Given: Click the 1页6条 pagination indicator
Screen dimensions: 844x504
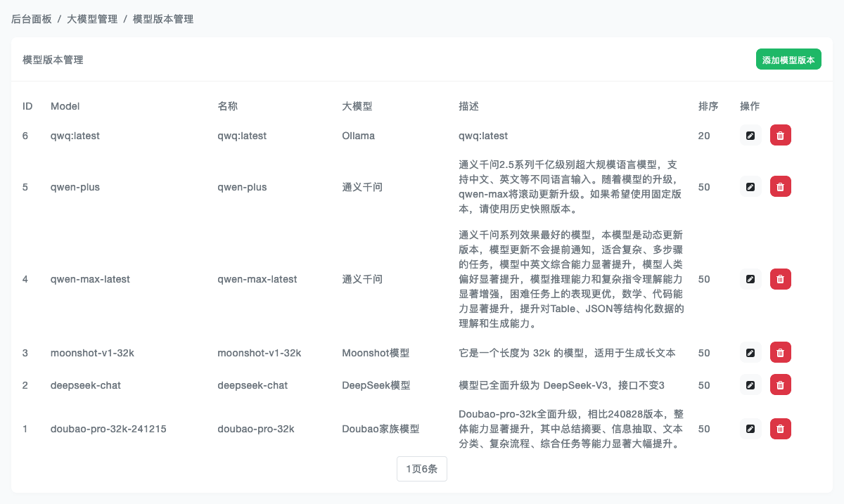Looking at the screenshot, I should (422, 469).
